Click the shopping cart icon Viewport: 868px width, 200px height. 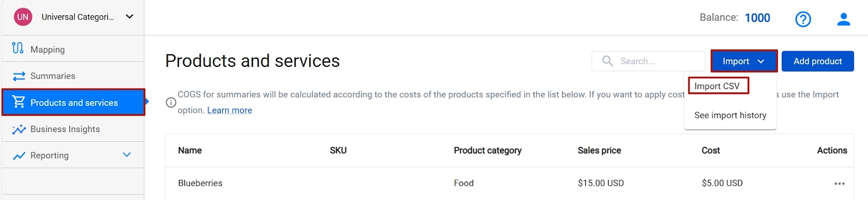(18, 102)
